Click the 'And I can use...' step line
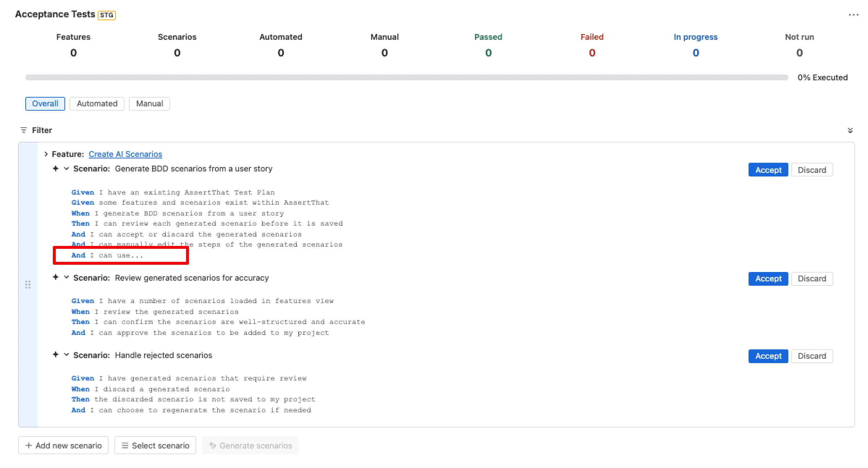 [x=107, y=255]
